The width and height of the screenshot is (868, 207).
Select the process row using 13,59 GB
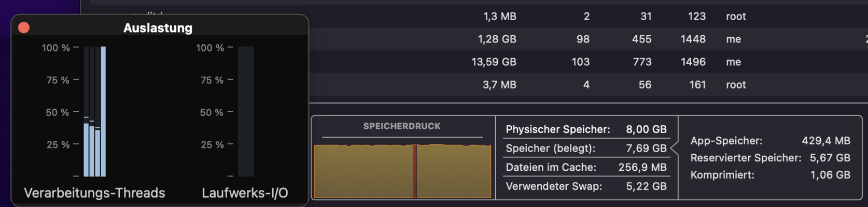point(589,62)
